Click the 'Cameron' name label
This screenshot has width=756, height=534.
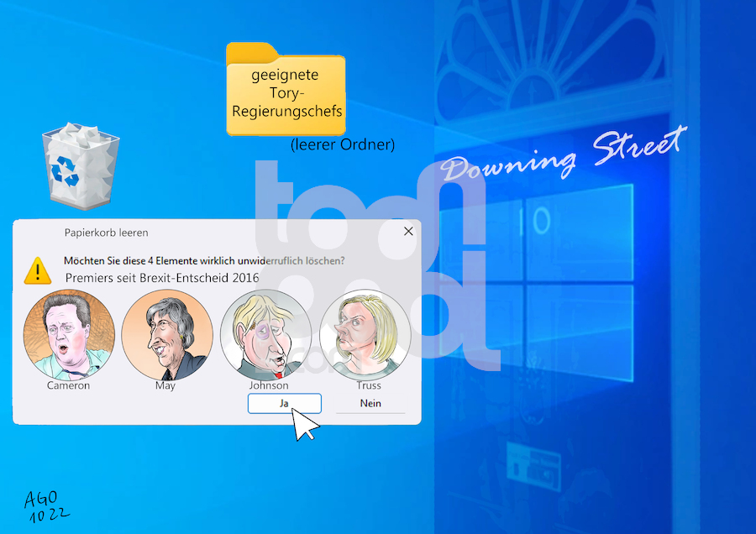(69, 385)
